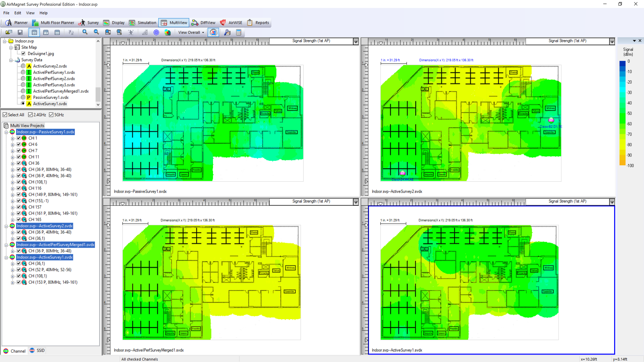The image size is (644, 362).
Task: Click the measuring triangle ruler icon
Action: click(x=145, y=33)
